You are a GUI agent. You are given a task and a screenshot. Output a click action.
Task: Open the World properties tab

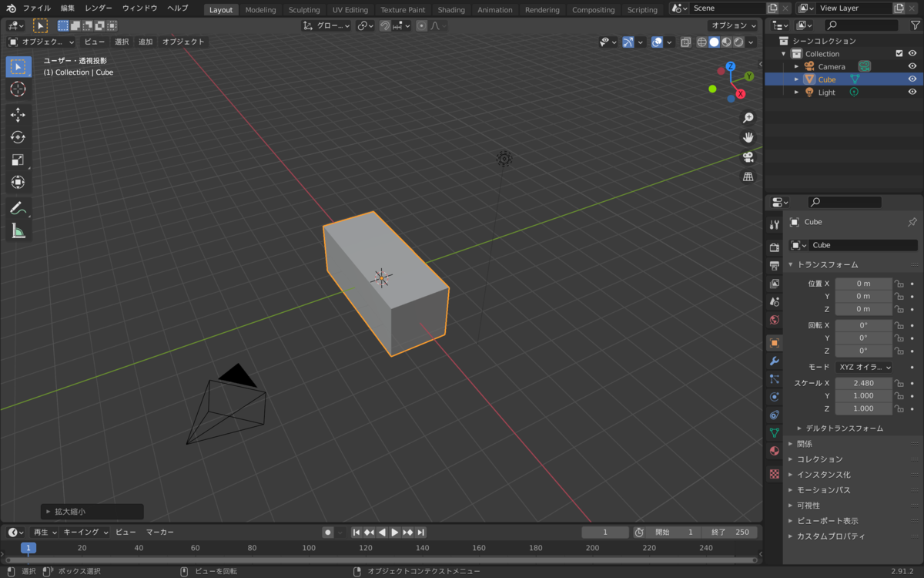click(775, 320)
